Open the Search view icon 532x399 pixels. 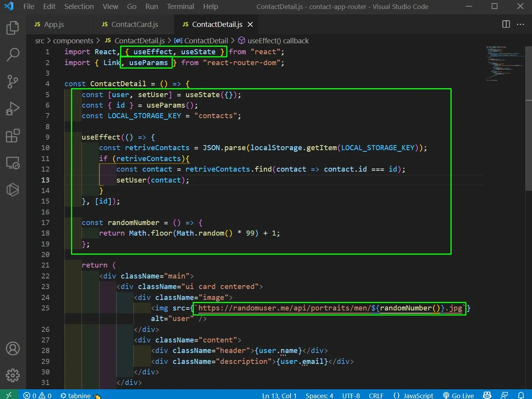[12, 55]
